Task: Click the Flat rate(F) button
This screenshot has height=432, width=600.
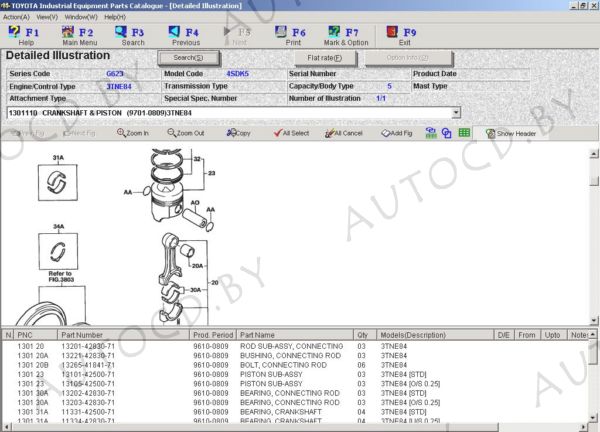Action: point(326,58)
